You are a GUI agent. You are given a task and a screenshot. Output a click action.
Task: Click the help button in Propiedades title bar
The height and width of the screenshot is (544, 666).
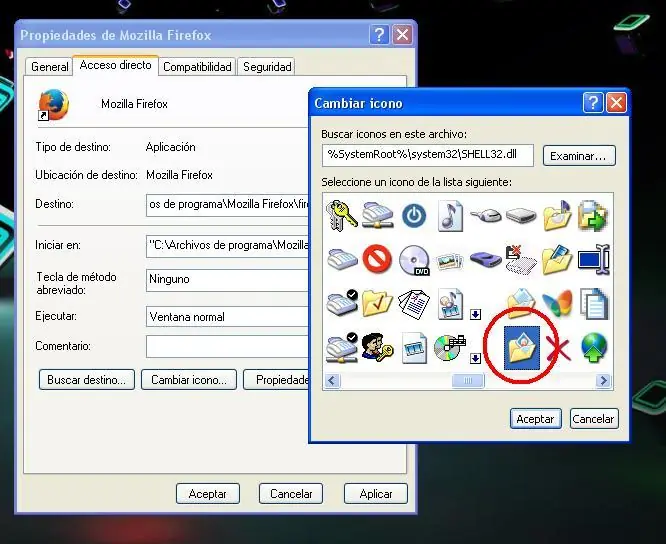(x=379, y=35)
